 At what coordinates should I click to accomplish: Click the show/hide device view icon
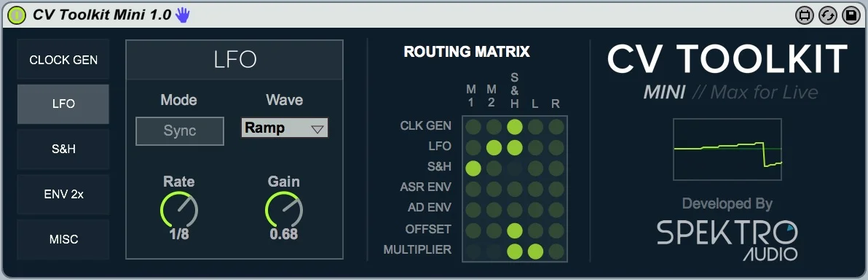tap(805, 15)
